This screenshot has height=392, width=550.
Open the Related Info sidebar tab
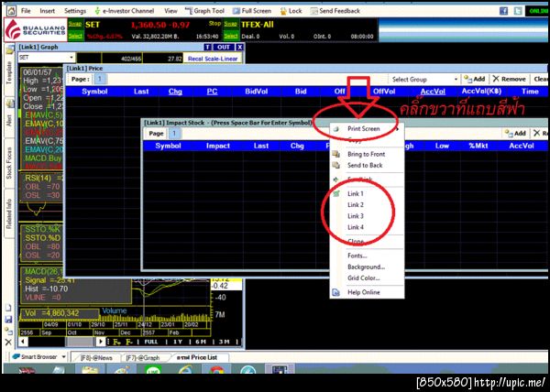(9, 213)
